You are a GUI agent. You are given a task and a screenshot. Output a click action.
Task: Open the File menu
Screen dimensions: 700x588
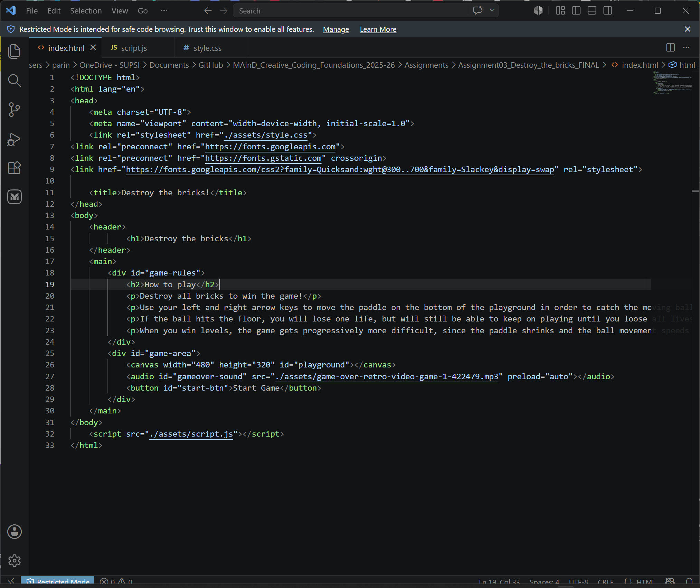point(32,11)
